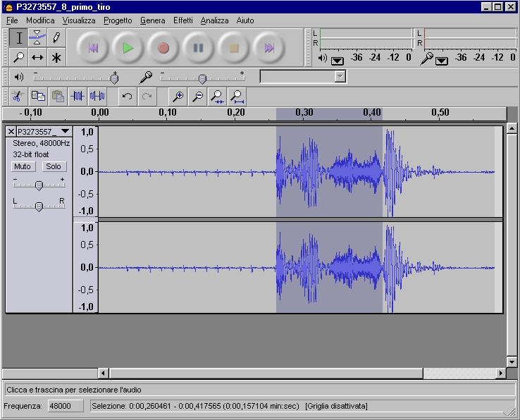
Task: Toggle Muto on the track
Action: click(x=23, y=166)
